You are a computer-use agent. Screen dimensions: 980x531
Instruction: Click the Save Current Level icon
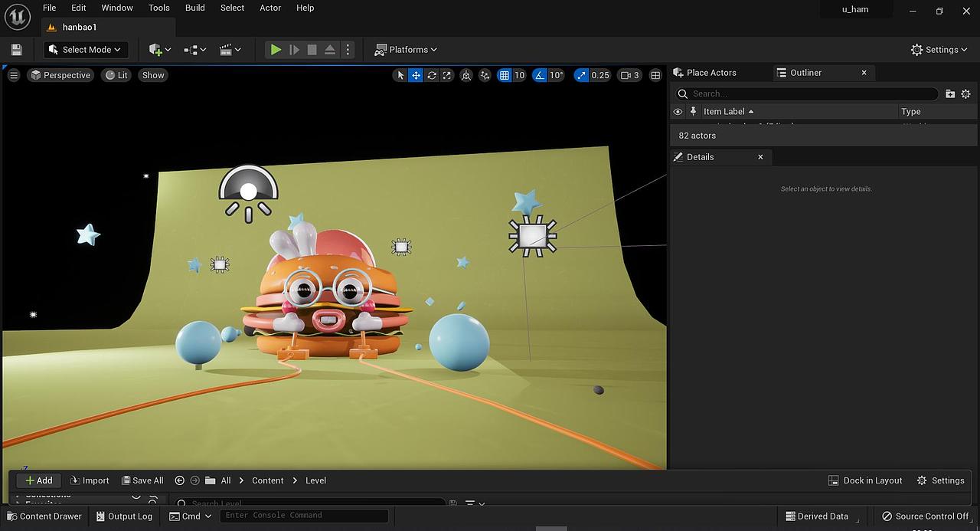point(15,49)
